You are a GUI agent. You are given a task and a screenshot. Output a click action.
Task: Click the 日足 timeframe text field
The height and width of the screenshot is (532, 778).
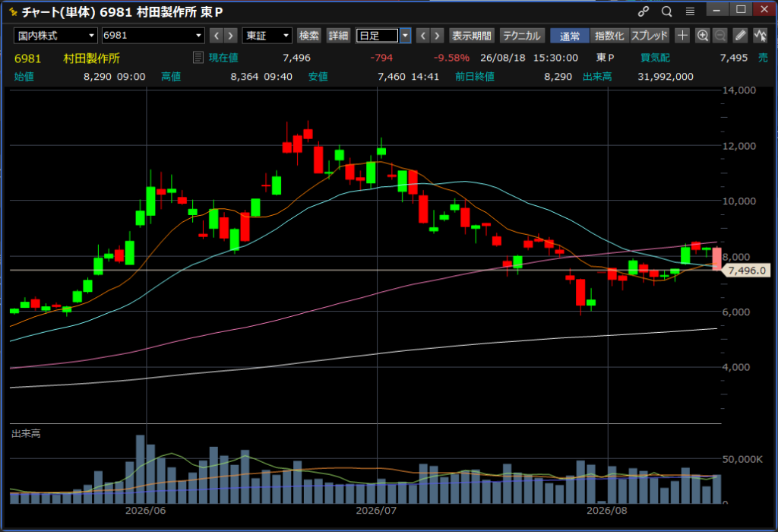tap(377, 36)
